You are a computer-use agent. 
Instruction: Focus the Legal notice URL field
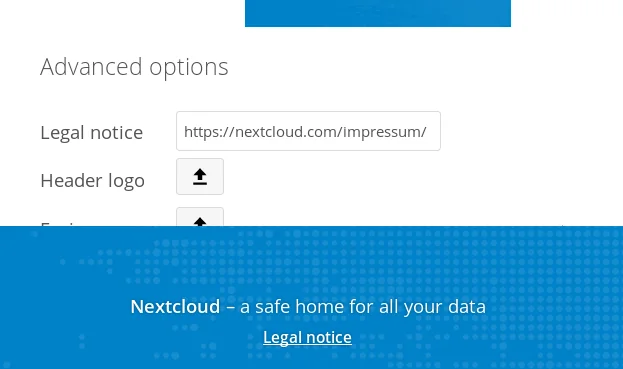(308, 131)
